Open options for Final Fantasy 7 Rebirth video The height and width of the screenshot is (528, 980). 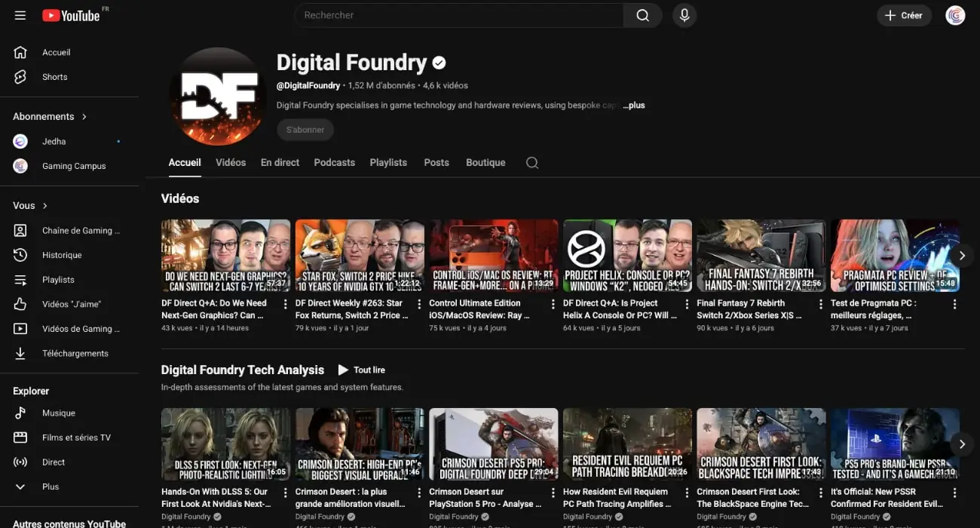click(x=821, y=304)
